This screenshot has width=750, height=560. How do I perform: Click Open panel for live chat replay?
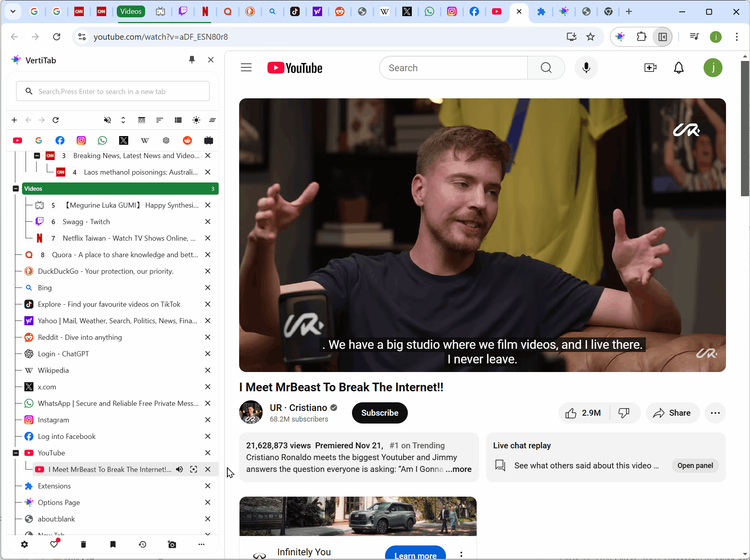695,466
